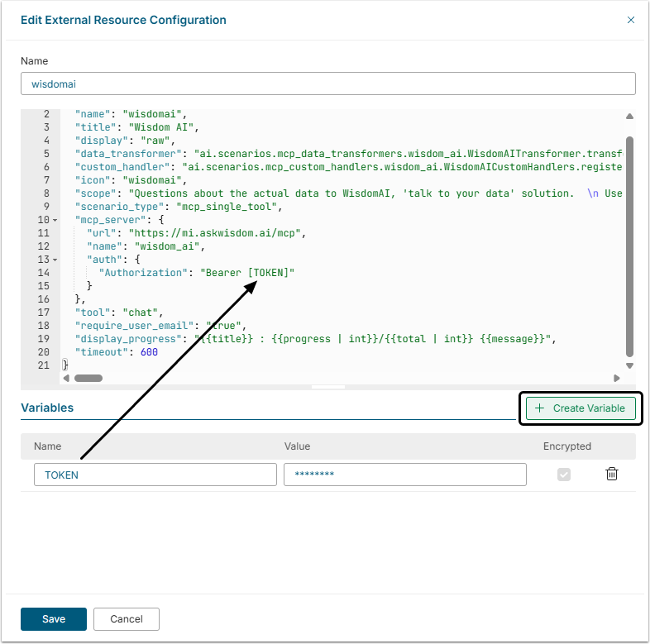Image resolution: width=650 pixels, height=644 pixels.
Task: Collapse the auth block at line 13
Action: (55, 260)
